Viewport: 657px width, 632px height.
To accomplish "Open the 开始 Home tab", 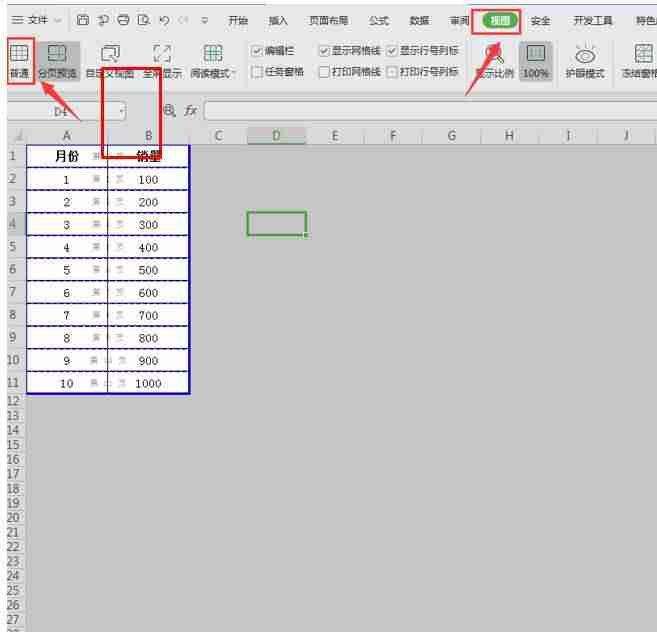I will click(238, 20).
